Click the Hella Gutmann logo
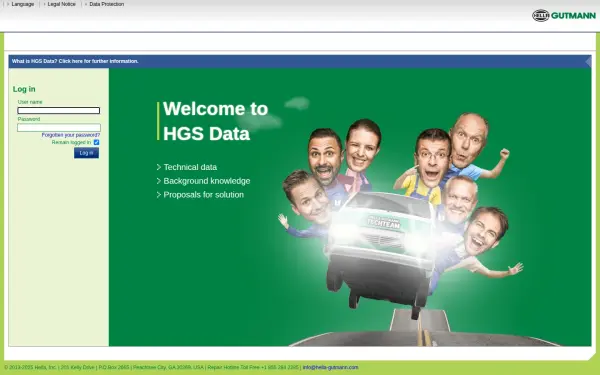Viewport: 600px width, 375px height. (564, 15)
